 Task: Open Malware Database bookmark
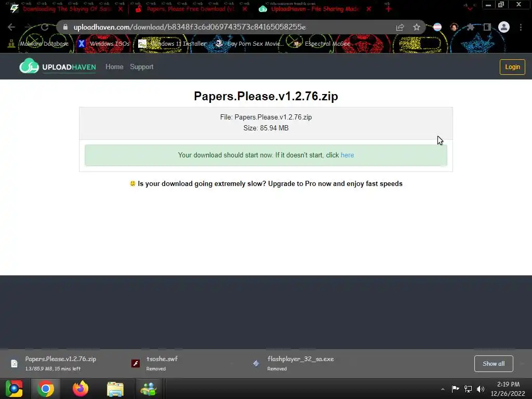tap(38, 44)
